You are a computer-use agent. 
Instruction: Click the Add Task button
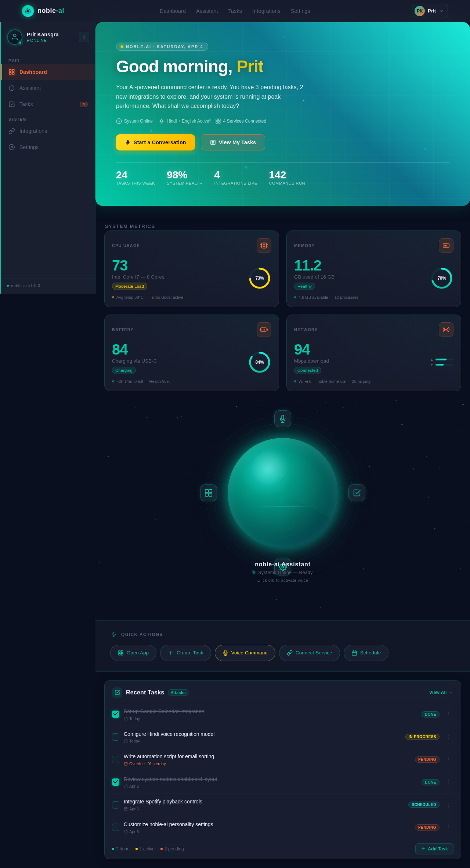(434, 849)
